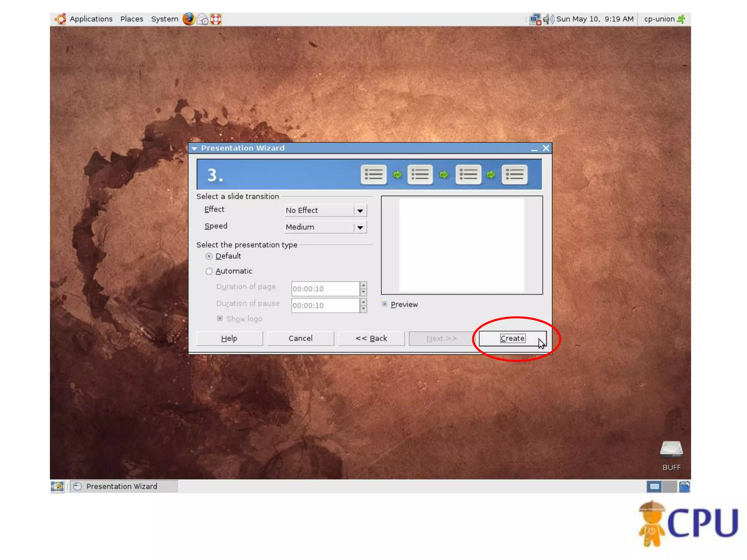The width and height of the screenshot is (747, 560).
Task: Expand the wizard title bar window menu arrow
Action: pos(194,148)
